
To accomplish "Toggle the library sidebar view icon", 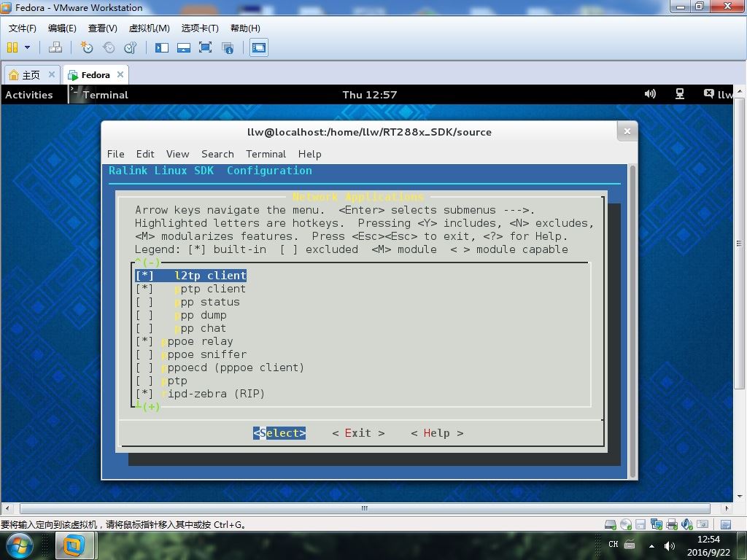I will 162,47.
